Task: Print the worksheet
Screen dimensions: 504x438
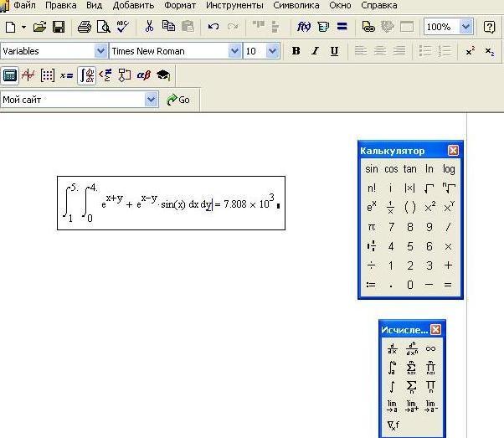Action: [85, 27]
